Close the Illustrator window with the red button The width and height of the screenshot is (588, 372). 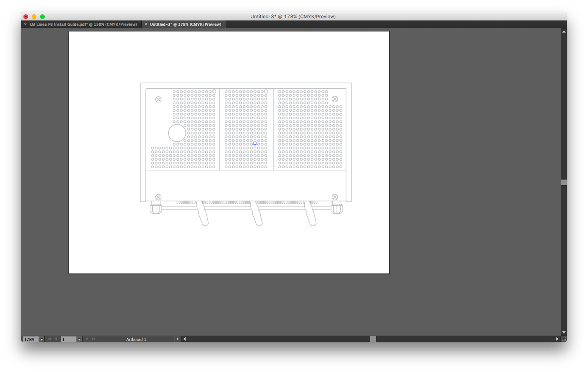pos(26,17)
